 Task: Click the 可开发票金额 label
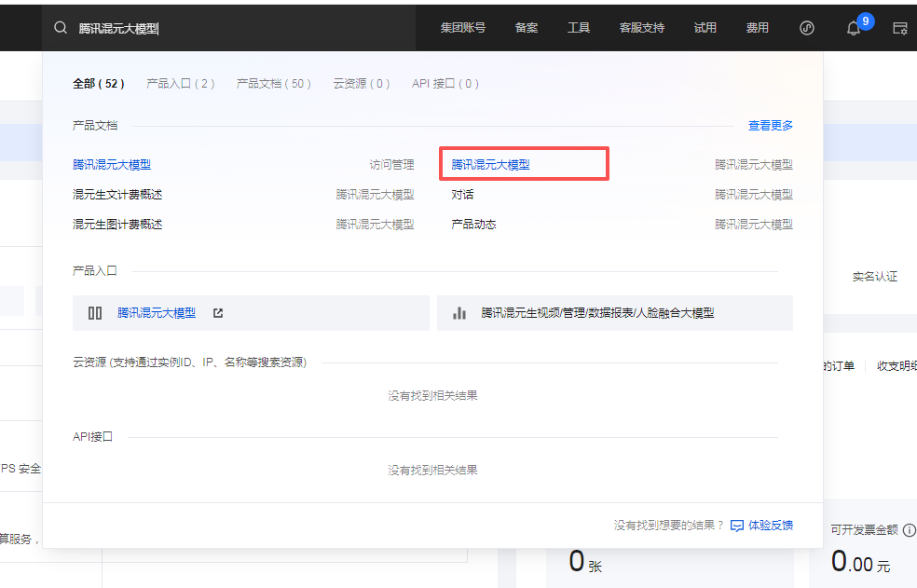[865, 530]
